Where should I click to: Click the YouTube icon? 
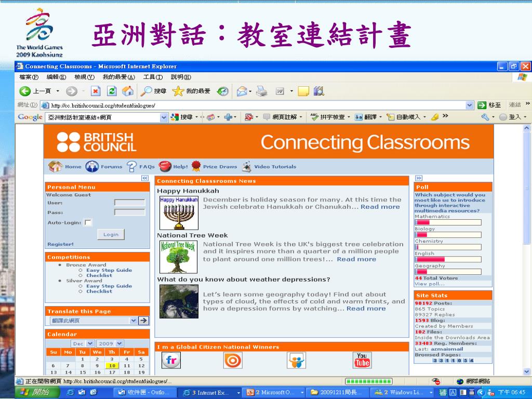tap(362, 360)
